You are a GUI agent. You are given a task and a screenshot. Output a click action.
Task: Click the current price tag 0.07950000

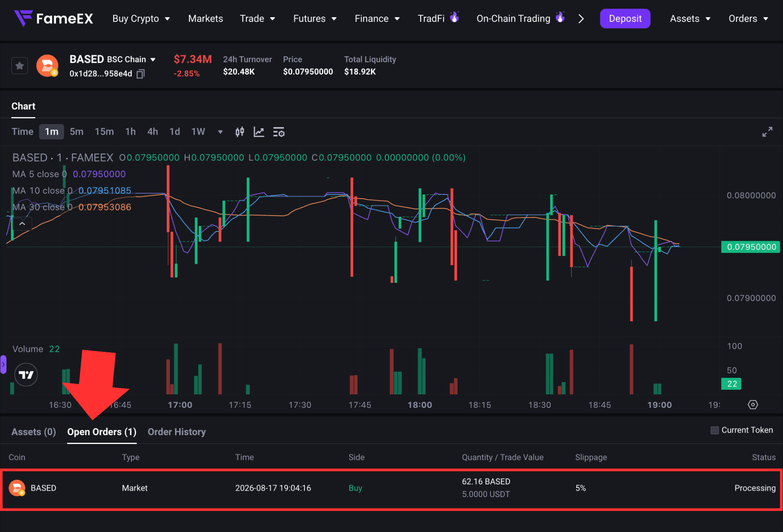[751, 247]
